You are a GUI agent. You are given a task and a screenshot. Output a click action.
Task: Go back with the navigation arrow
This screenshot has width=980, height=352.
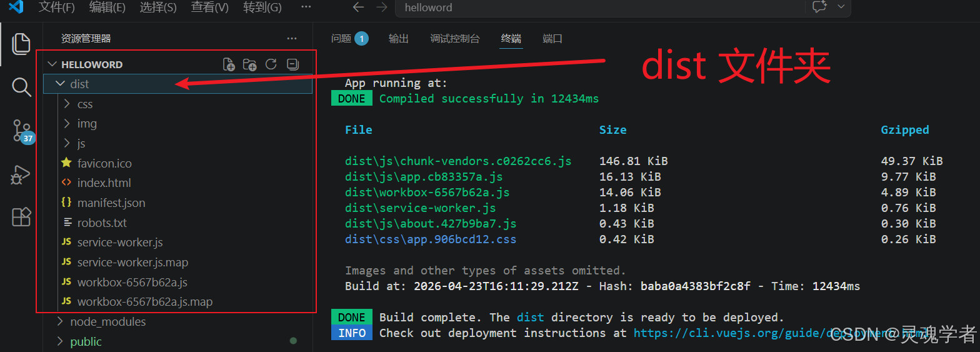point(358,8)
